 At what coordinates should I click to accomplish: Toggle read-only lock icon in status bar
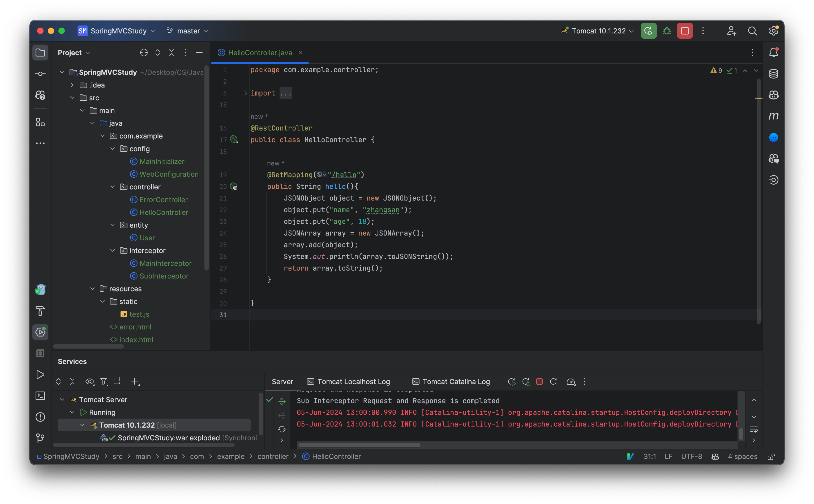(771, 456)
